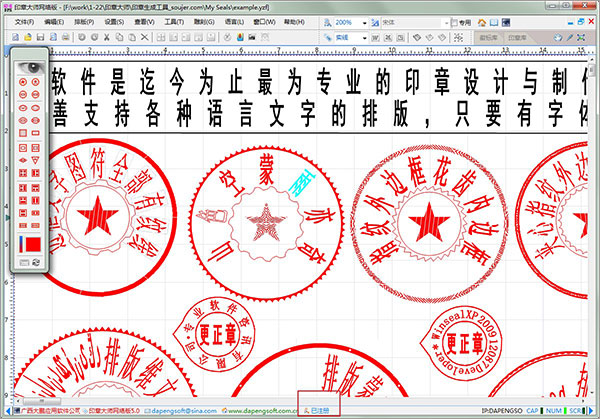Click the 印章大师网络版5.0 status entry

(x=114, y=411)
